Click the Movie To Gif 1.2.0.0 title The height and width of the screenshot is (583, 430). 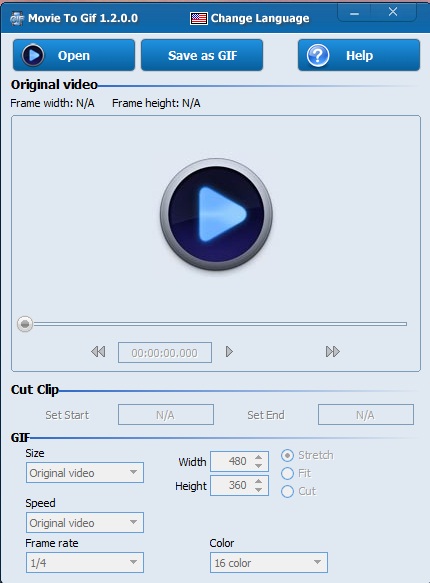tap(83, 18)
